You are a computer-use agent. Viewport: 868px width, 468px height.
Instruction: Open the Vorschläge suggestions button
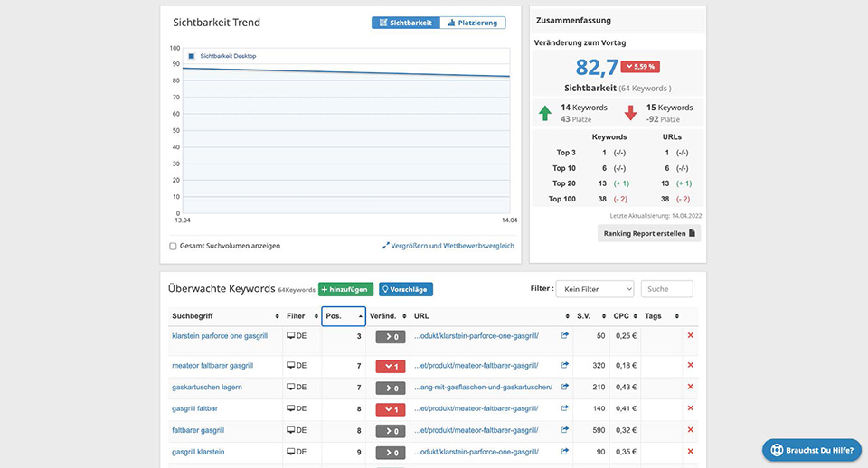(x=406, y=289)
